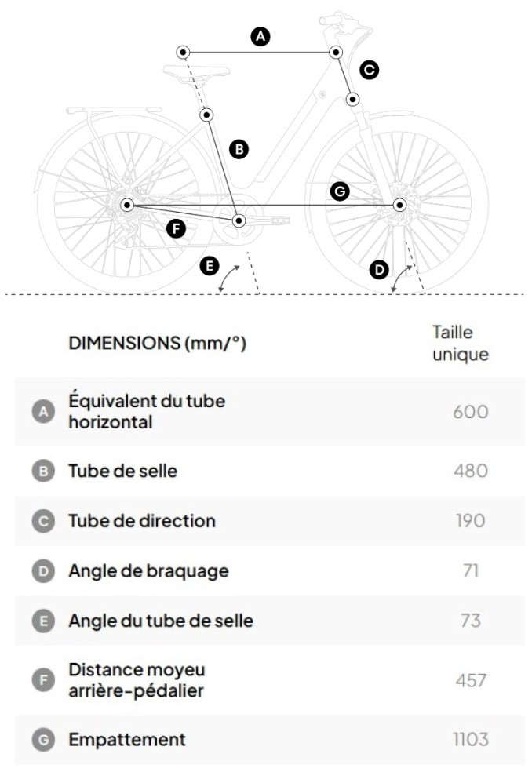Click the Taille unique column header
Image resolution: width=532 pixels, height=772 pixels.
coord(461,343)
